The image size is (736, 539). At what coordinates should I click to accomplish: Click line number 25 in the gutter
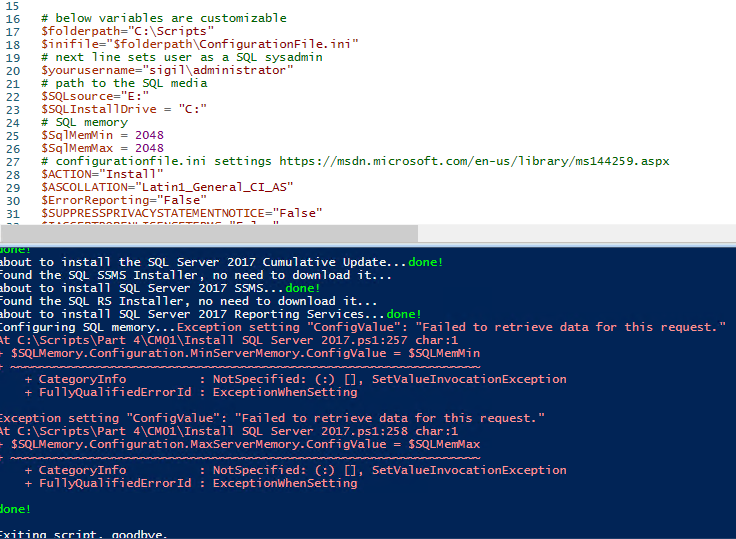(x=13, y=136)
